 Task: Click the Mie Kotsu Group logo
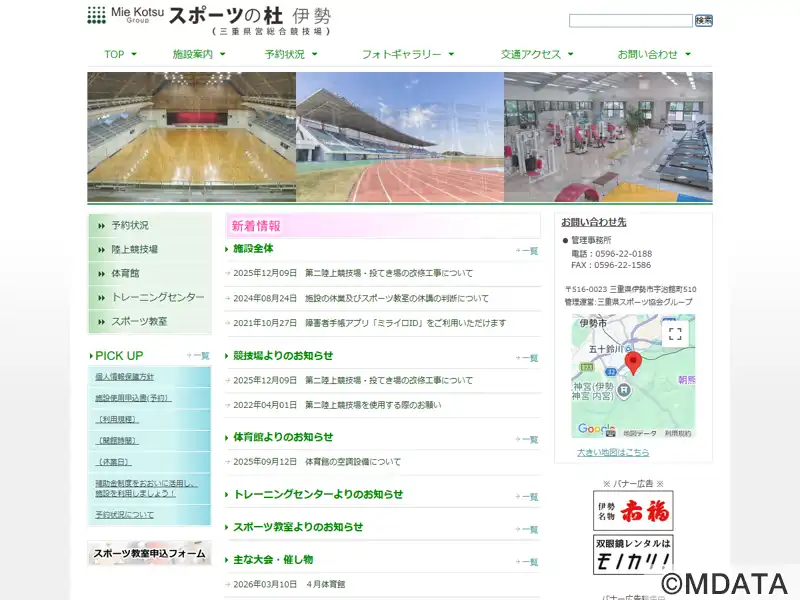126,15
